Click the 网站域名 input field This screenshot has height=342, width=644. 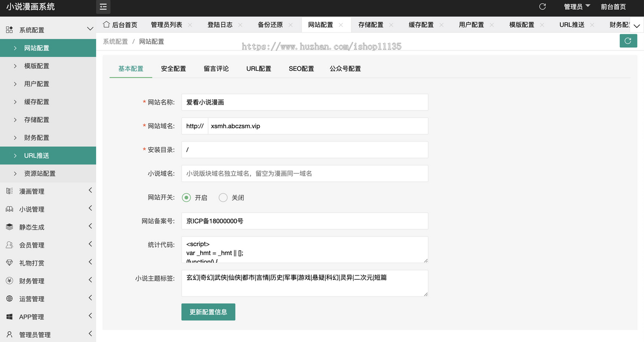(318, 126)
